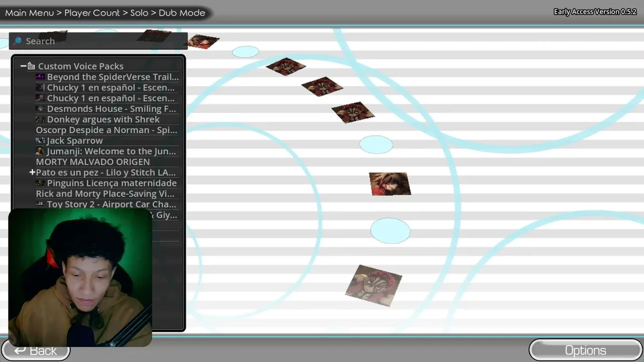
Task: Click Dub Mode in the breadcrumb
Action: pos(182,13)
